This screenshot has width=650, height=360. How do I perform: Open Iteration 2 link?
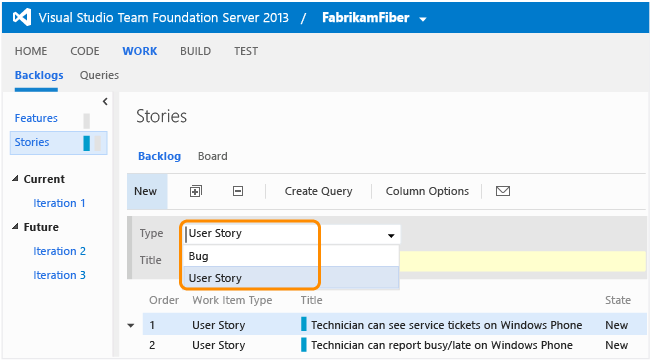(59, 251)
